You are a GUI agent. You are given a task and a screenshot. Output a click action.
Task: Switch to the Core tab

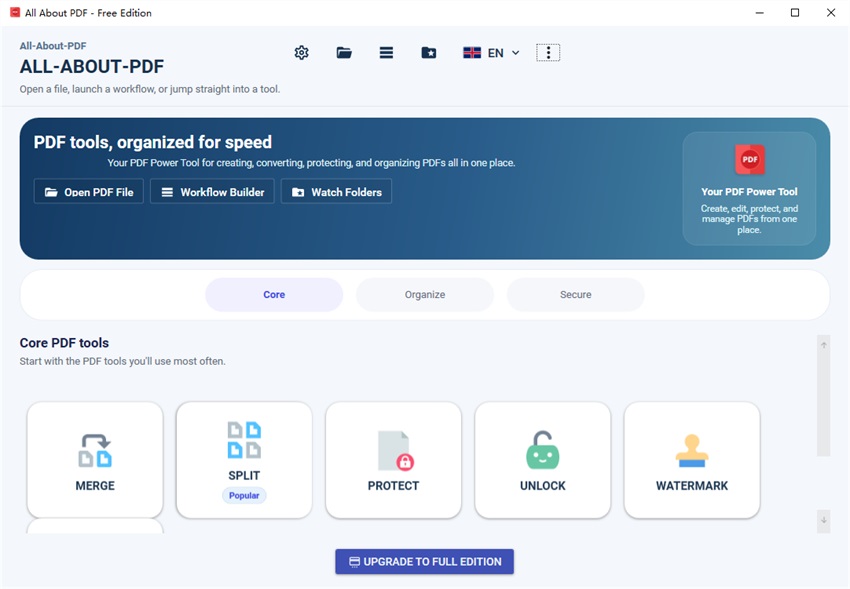[274, 295]
